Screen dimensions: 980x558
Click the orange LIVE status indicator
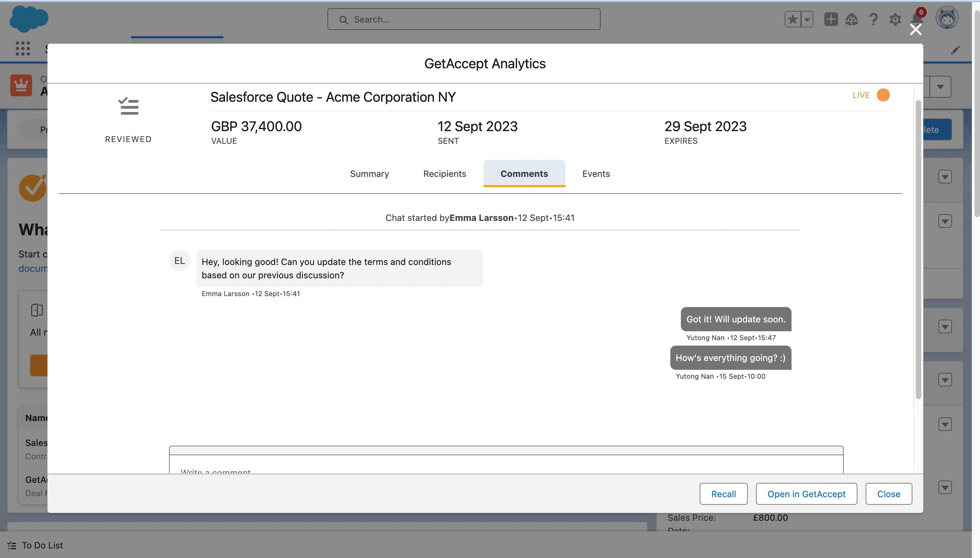[883, 95]
